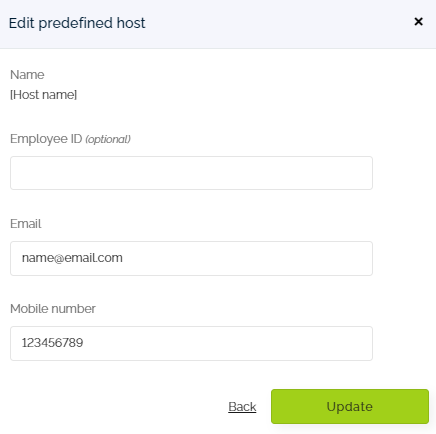Click the 'Edit predefined host' title text
The height and width of the screenshot is (434, 436).
[77, 23]
